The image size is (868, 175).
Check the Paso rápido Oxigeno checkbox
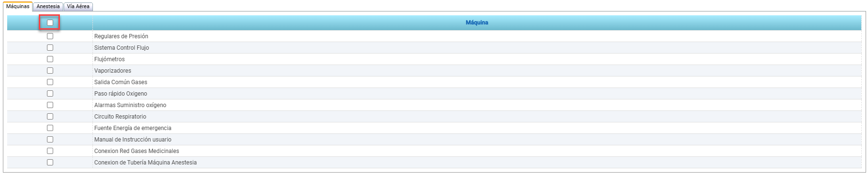50,93
